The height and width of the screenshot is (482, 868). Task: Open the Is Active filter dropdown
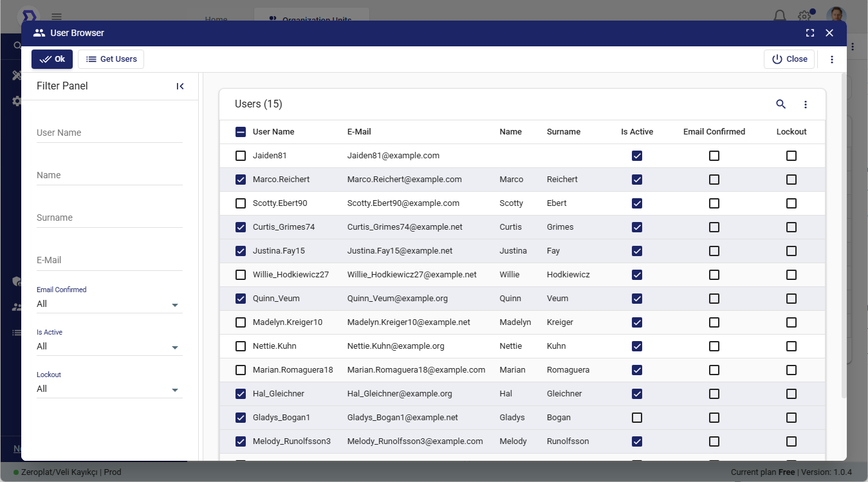pos(109,347)
